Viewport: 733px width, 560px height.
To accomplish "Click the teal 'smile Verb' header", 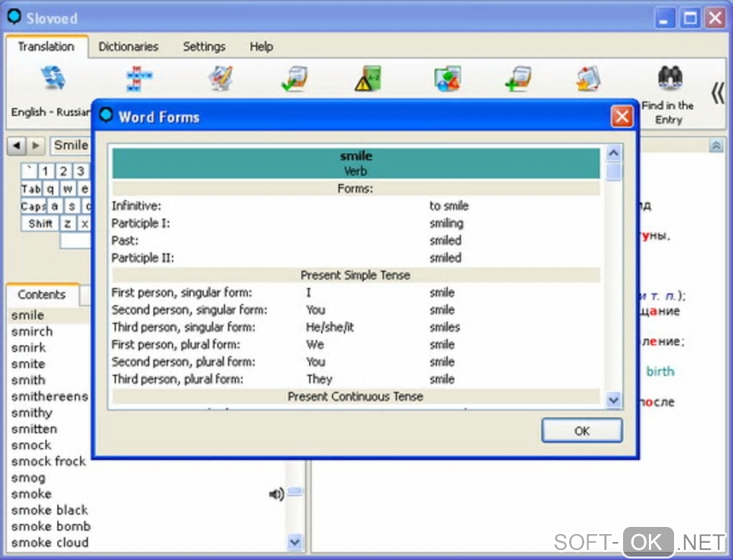I will click(x=355, y=163).
